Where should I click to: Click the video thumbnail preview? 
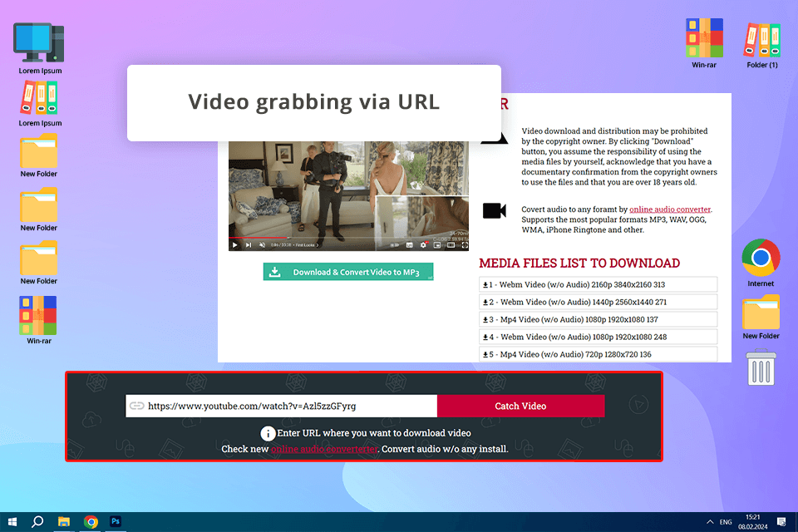click(348, 196)
